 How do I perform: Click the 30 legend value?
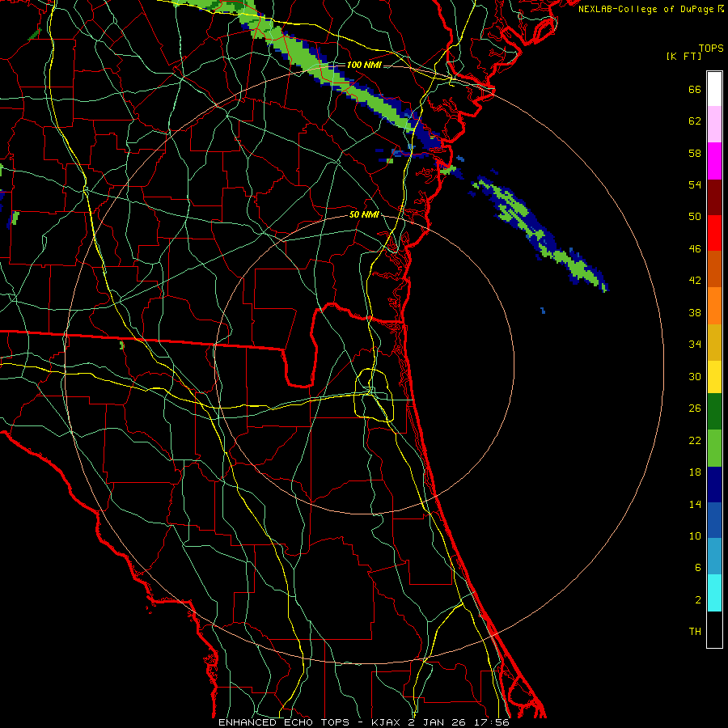(695, 376)
